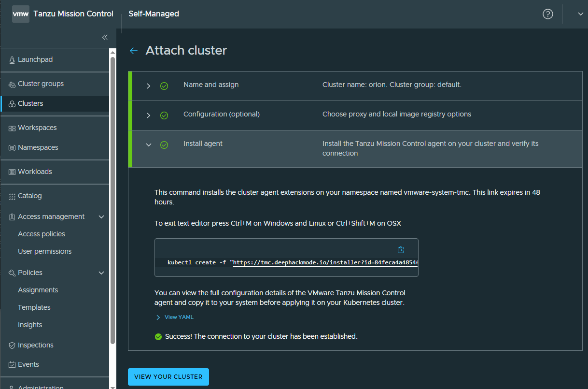Click the Namespaces icon

point(12,148)
